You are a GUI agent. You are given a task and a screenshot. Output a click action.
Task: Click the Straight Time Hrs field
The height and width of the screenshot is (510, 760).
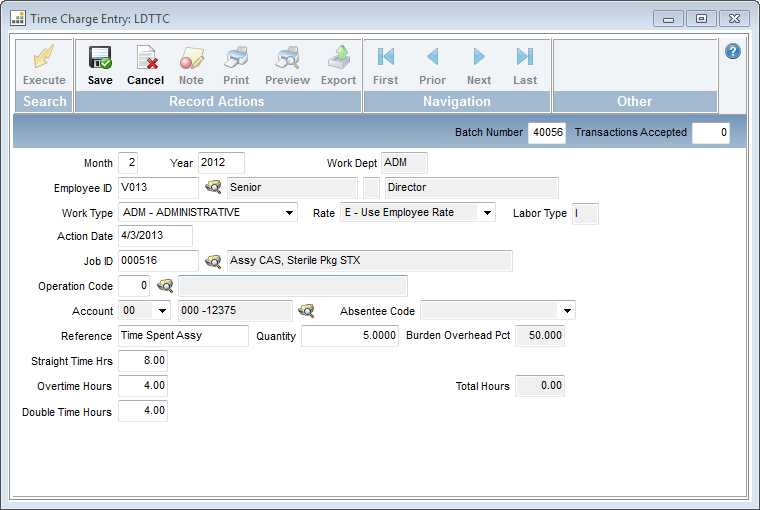(143, 361)
